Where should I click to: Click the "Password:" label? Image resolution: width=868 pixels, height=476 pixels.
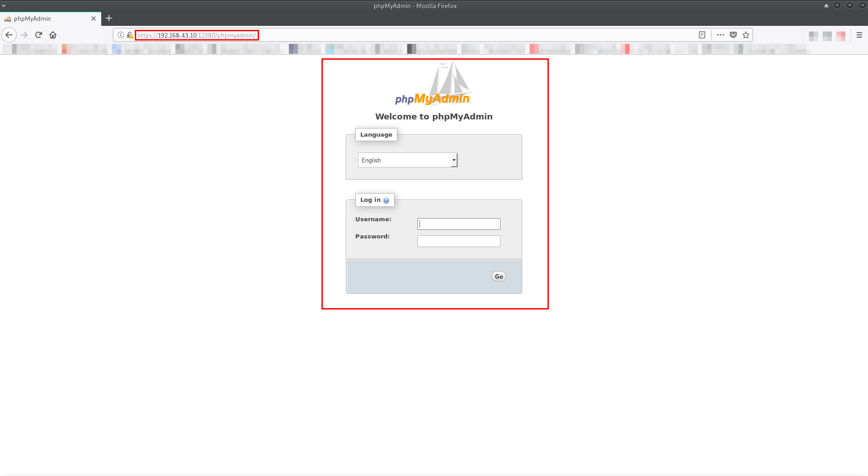(373, 237)
